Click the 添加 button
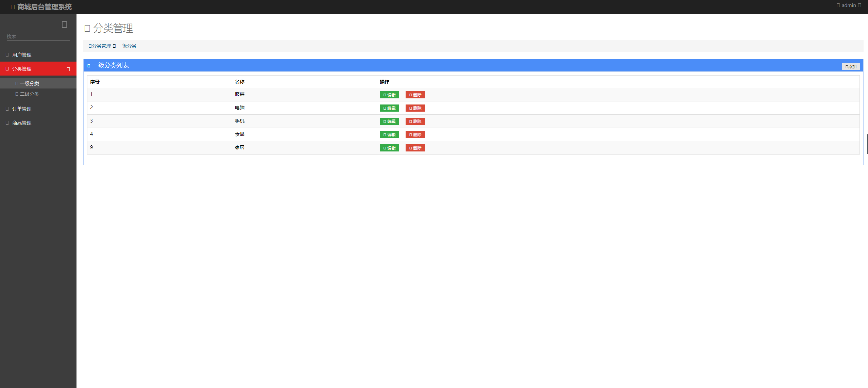This screenshot has height=388, width=868. point(850,67)
